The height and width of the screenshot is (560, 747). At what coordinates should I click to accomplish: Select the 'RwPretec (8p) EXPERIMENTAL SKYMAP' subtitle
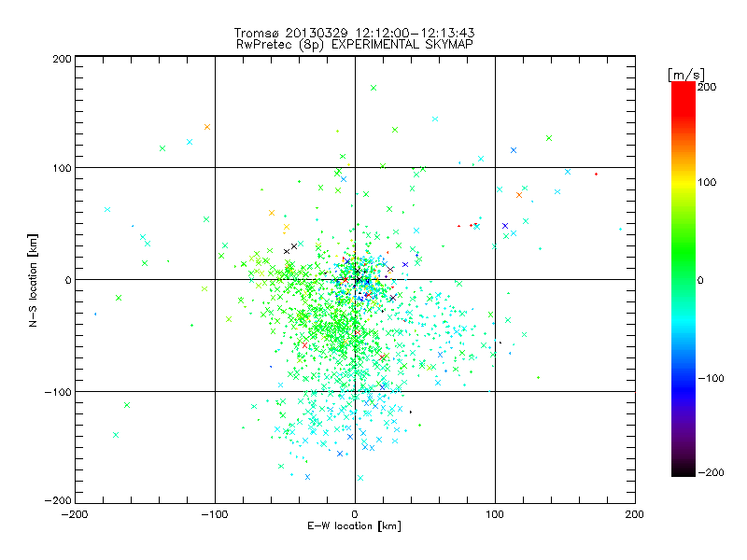click(355, 45)
